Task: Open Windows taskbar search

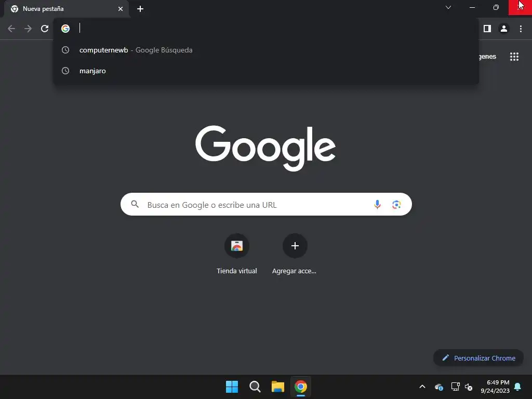Action: [x=255, y=387]
